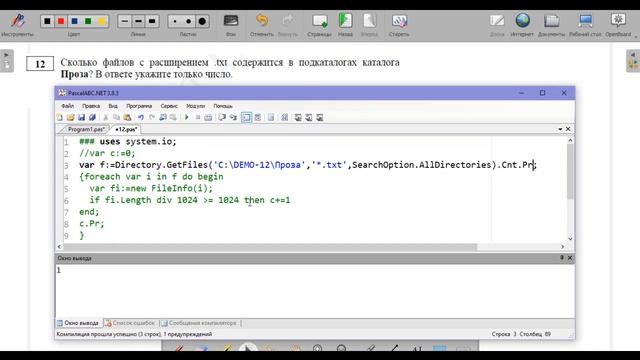This screenshot has height=360, width=640.
Task: Select the thickest line width
Action: pos(152,21)
